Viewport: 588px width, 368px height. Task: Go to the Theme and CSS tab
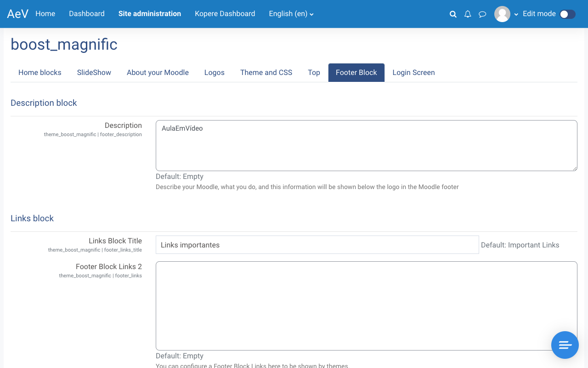coord(266,73)
